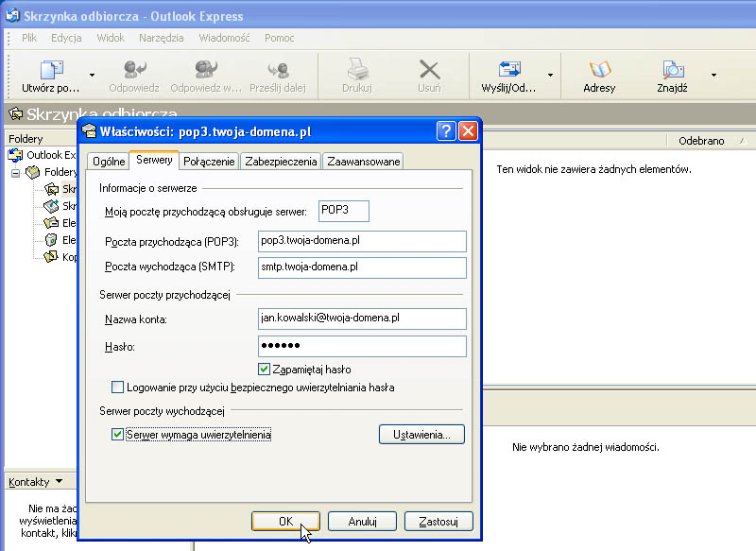Viewport: 756px width, 551px height.
Task: Open the Adresy address book icon
Action: pyautogui.click(x=600, y=70)
